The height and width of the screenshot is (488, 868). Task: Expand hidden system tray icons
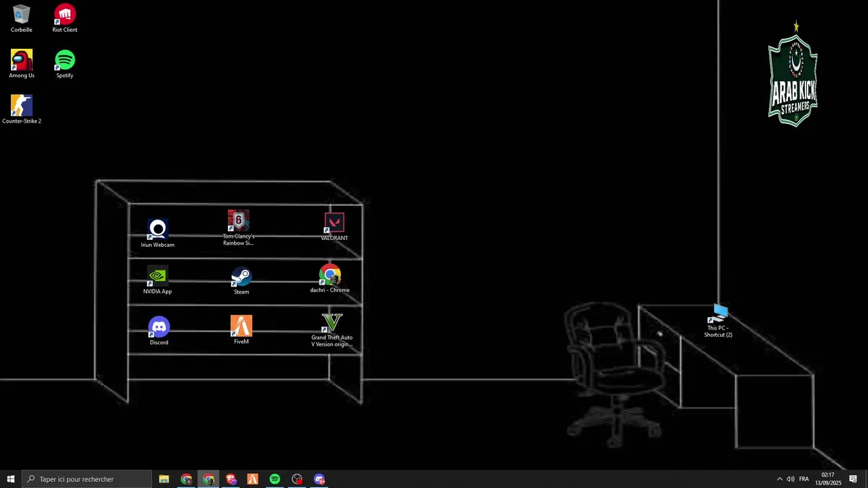coord(779,479)
